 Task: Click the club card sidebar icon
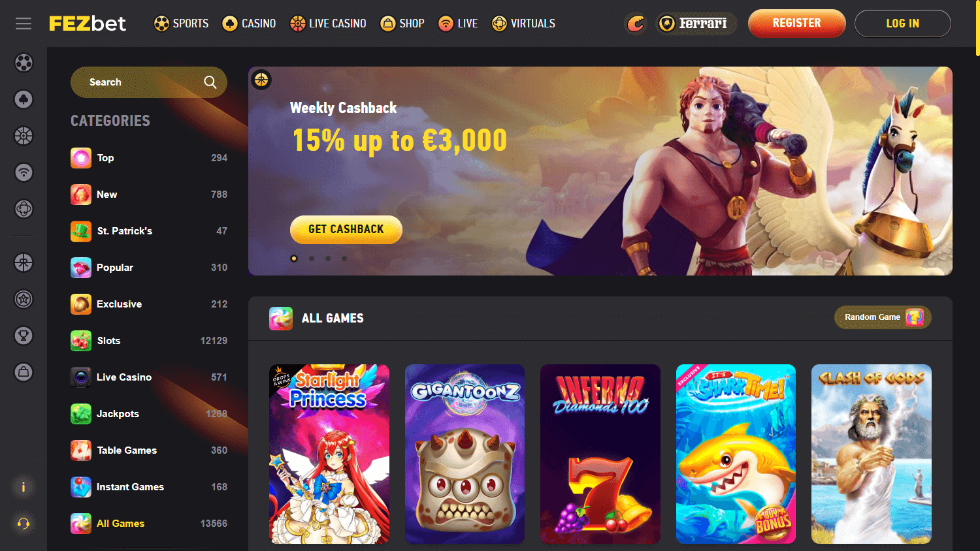24,99
